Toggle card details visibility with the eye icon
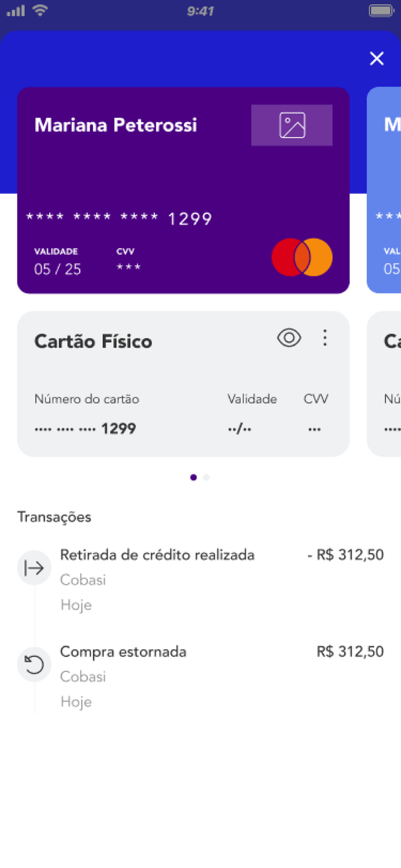The height and width of the screenshot is (868, 401). click(289, 337)
